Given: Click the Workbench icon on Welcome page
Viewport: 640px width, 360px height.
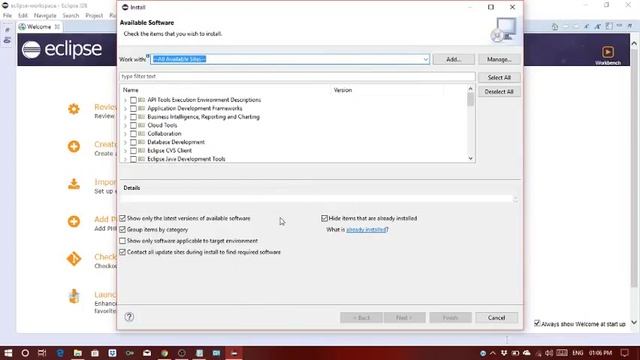Looking at the screenshot, I should (x=608, y=52).
